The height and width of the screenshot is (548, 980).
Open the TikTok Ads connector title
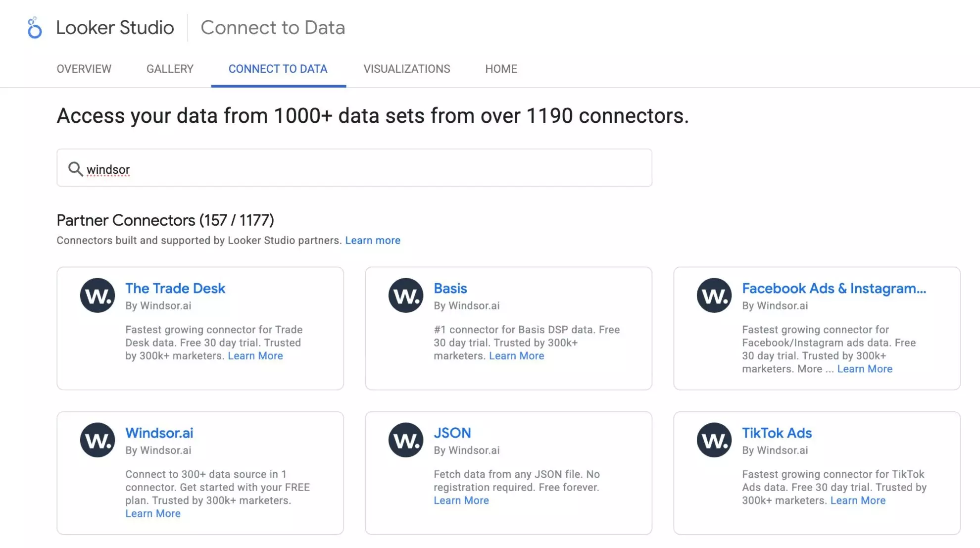(777, 433)
